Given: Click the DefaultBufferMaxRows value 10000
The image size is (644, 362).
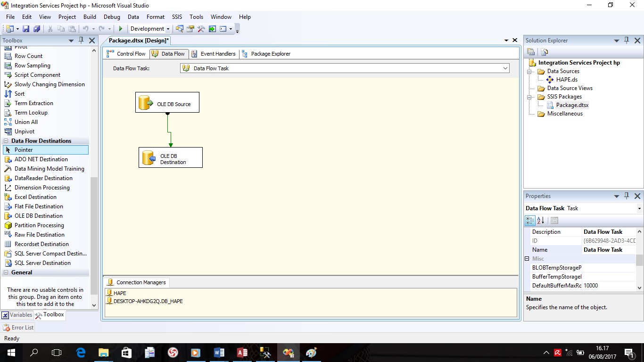Looking at the screenshot, I should [x=609, y=286].
